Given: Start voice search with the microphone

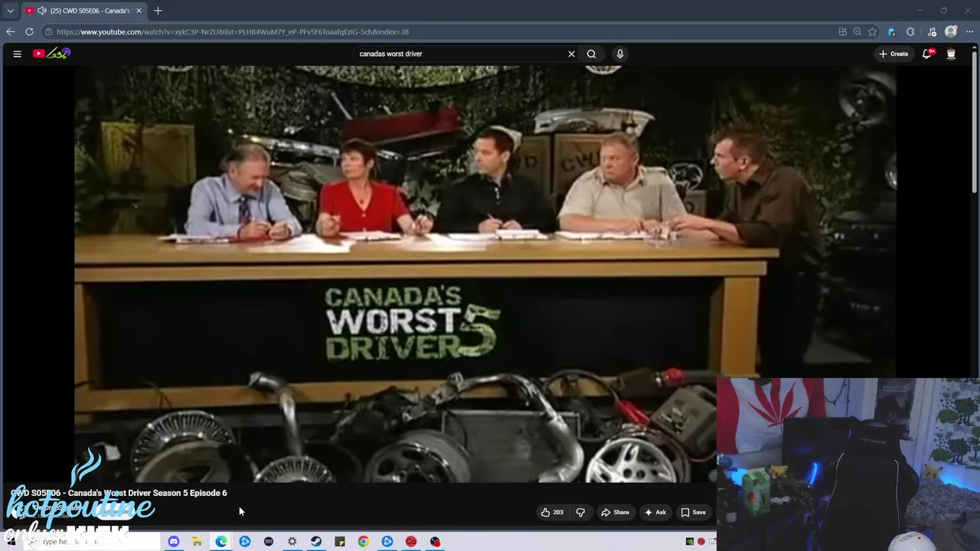Looking at the screenshot, I should click(x=620, y=54).
